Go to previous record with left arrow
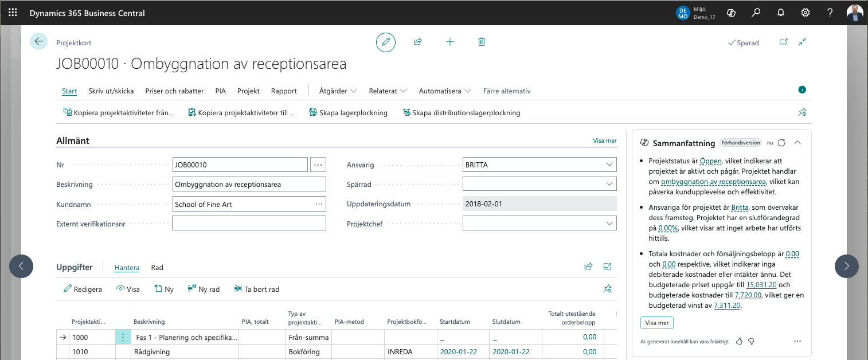This screenshot has height=360, width=868. (21, 266)
